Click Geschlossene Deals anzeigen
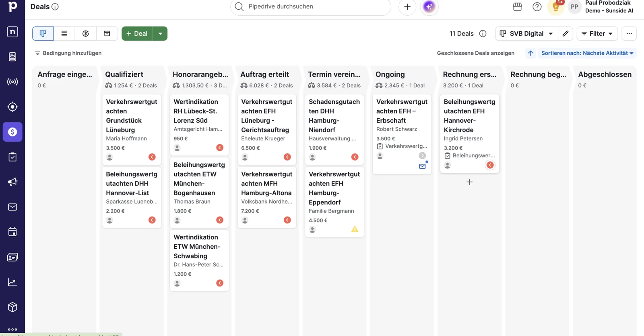644x336 pixels. coord(476,53)
